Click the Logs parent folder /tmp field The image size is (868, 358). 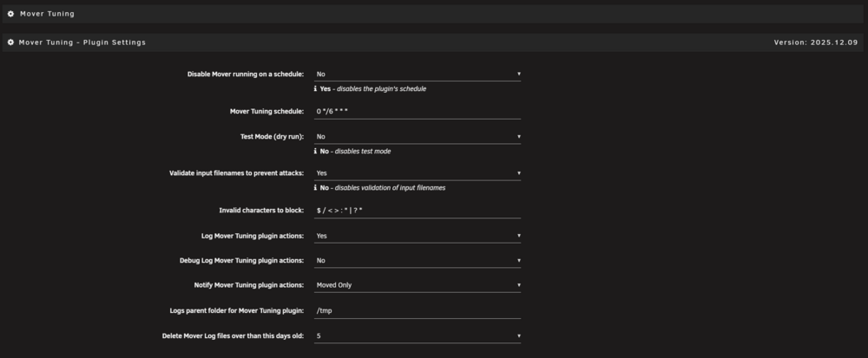418,310
